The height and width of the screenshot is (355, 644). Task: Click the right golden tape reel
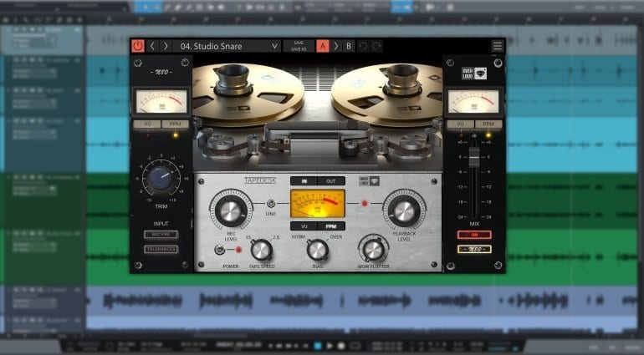pos(389,95)
